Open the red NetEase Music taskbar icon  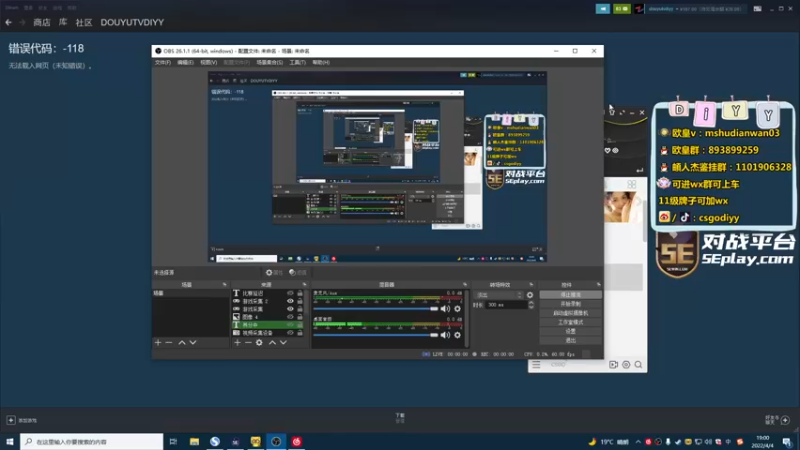pyautogui.click(x=296, y=442)
